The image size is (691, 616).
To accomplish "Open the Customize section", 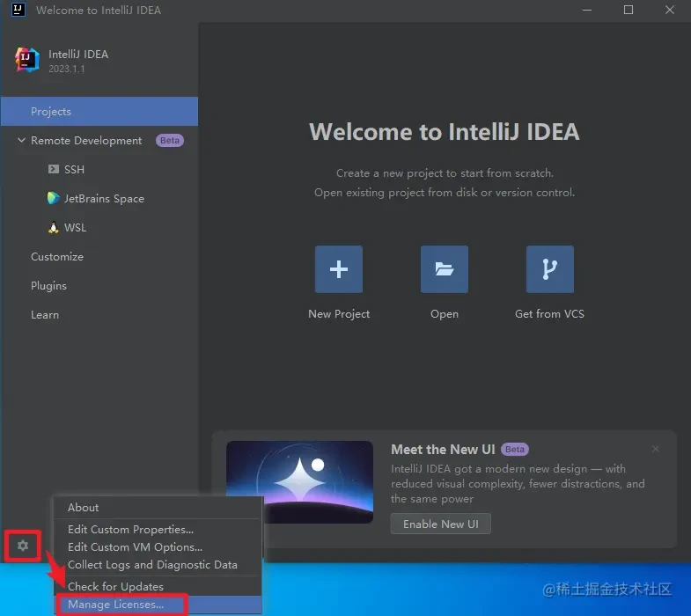I will 57,256.
